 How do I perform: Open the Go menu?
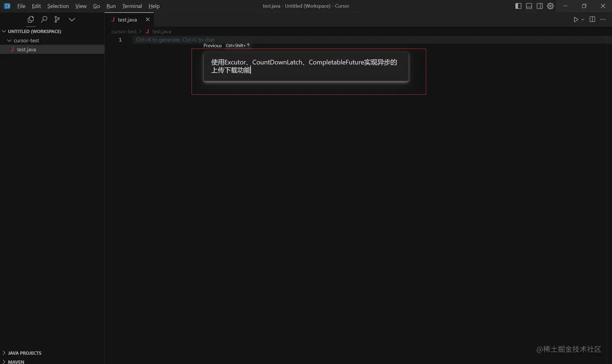point(96,6)
